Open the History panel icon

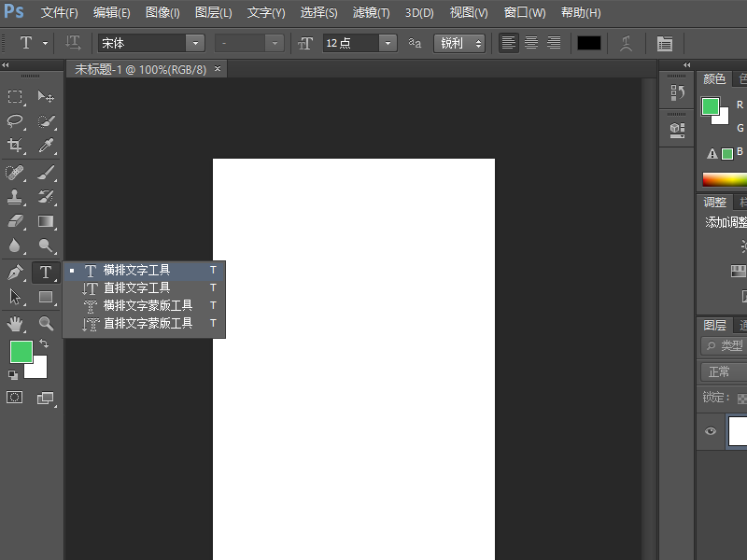pyautogui.click(x=677, y=92)
